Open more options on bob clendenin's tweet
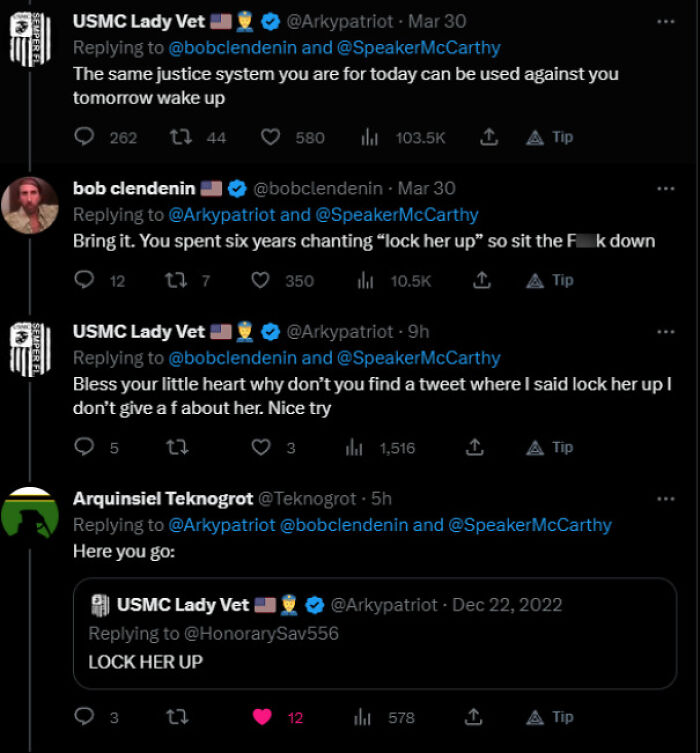Image resolution: width=700 pixels, height=753 pixels. [665, 188]
